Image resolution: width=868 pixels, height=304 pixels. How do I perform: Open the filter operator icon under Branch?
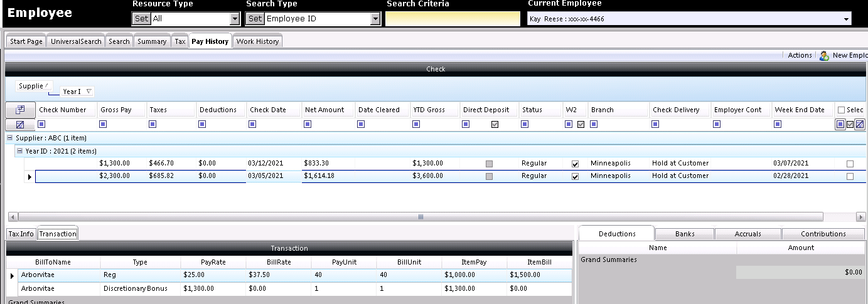[x=594, y=124]
